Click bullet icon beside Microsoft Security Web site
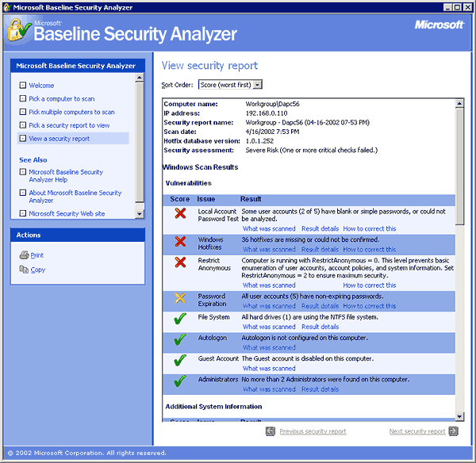Viewport: 476px width, 463px height. tap(23, 213)
